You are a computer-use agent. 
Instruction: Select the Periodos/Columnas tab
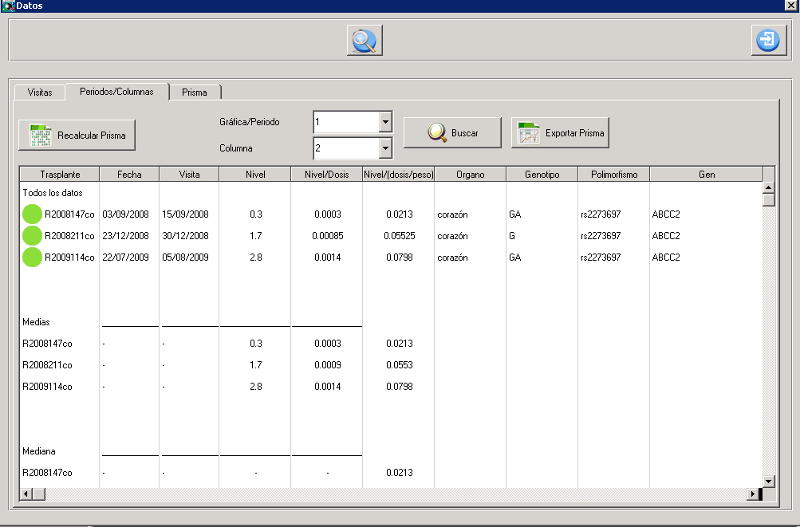(117, 92)
